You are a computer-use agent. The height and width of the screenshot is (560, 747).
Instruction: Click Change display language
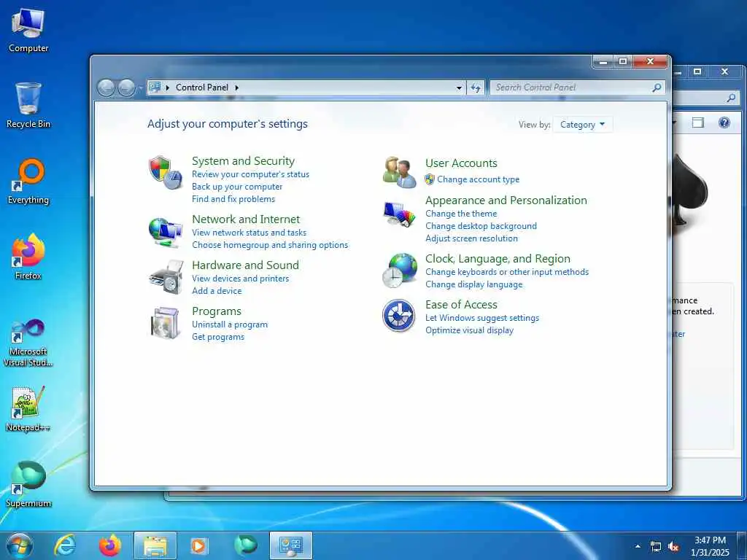(473, 285)
